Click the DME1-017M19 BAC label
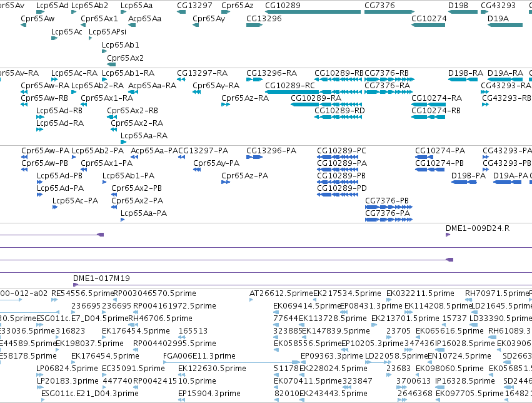 (x=101, y=278)
